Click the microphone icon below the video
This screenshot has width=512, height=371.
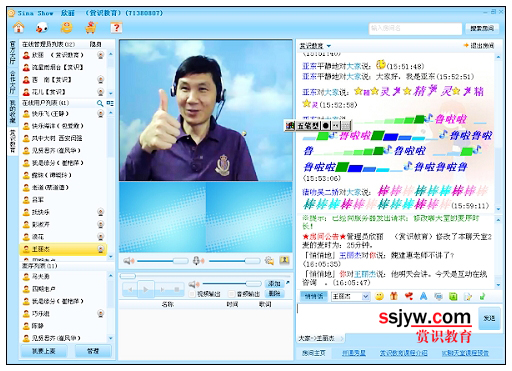[199, 261]
